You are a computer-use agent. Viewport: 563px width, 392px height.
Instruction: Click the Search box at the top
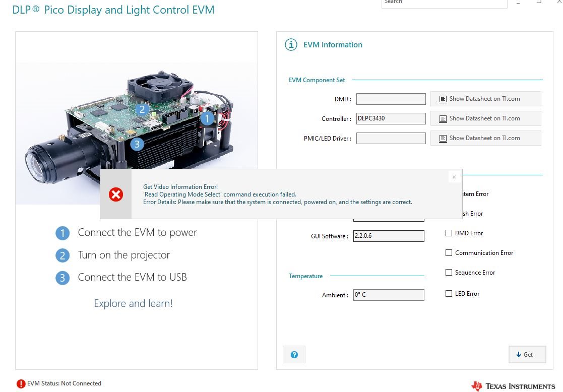(444, 3)
